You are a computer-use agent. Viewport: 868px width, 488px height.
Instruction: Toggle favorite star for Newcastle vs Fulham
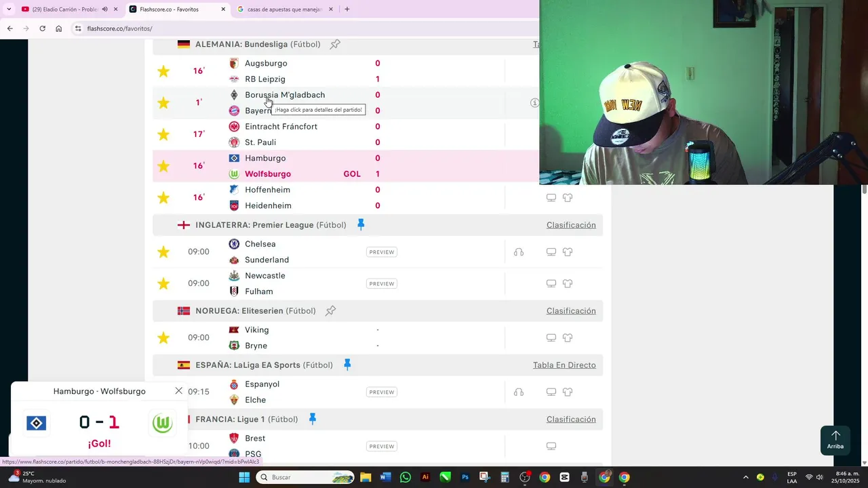point(163,284)
